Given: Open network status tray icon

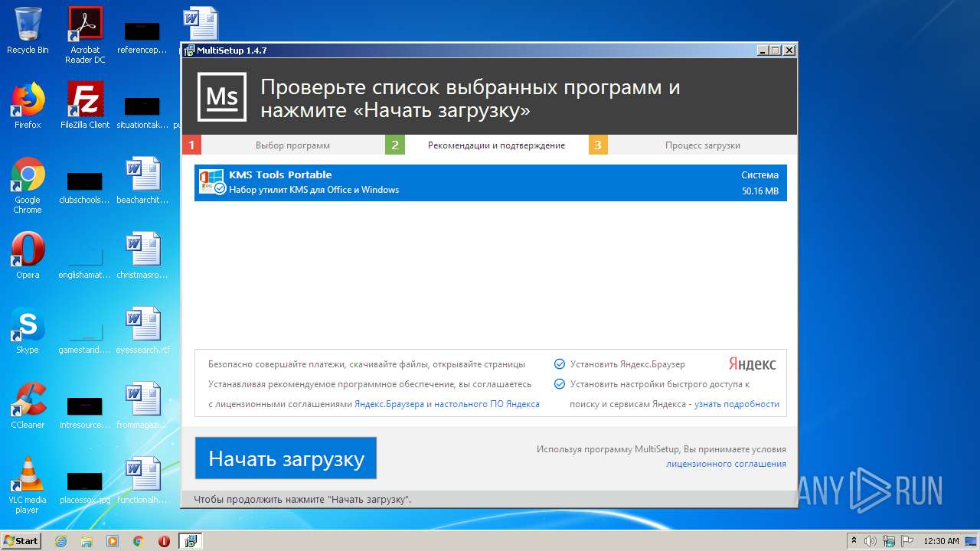Looking at the screenshot, I should point(889,541).
